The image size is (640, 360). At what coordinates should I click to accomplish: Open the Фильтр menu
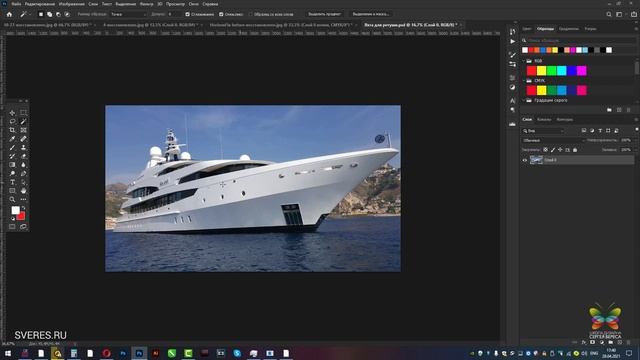click(147, 4)
